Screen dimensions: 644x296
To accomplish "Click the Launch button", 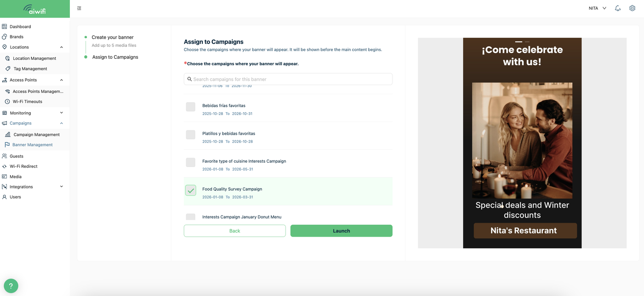I will [x=341, y=231].
